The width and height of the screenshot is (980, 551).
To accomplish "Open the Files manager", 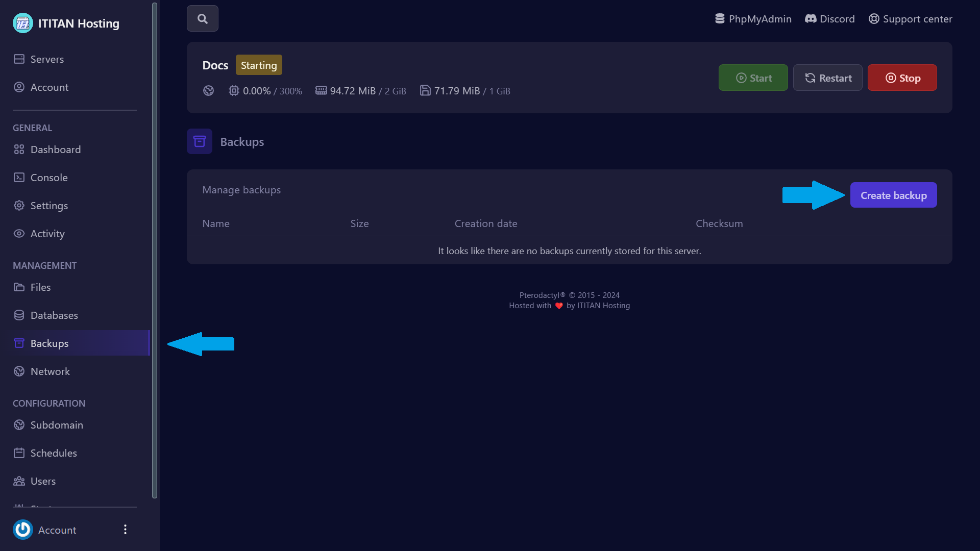I will coord(40,287).
